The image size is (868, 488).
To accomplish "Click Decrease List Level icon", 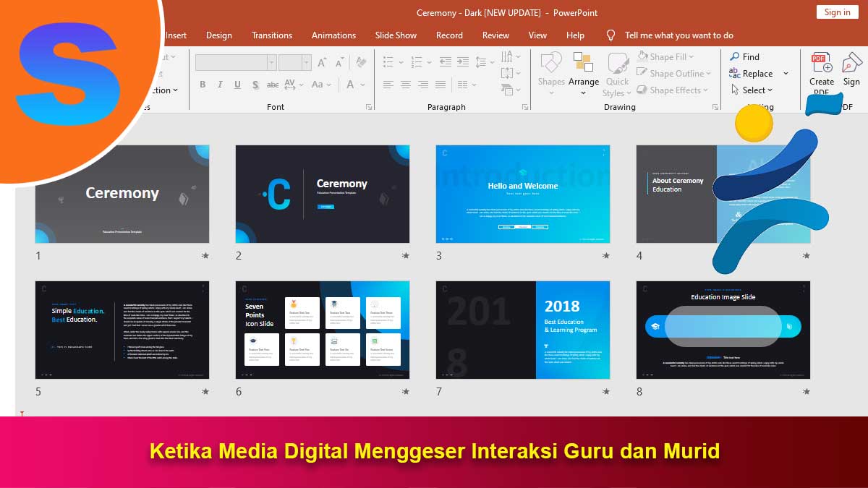I will (x=446, y=62).
